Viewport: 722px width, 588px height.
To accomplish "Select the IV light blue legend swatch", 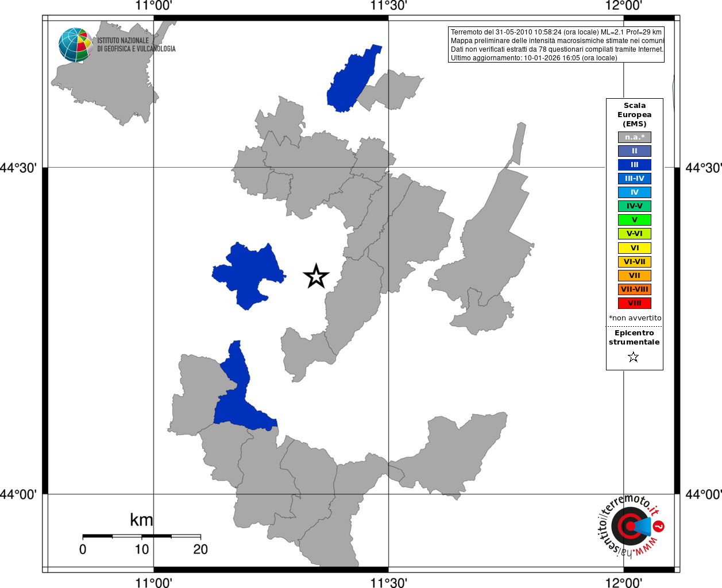I will pyautogui.click(x=635, y=192).
